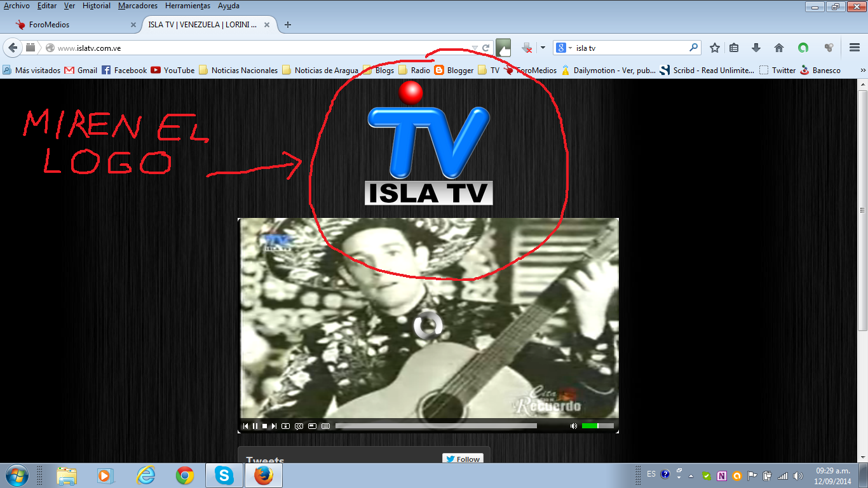Viewport: 868px width, 488px height.
Task: Open the URL bar history dropdown arrow
Action: click(474, 48)
